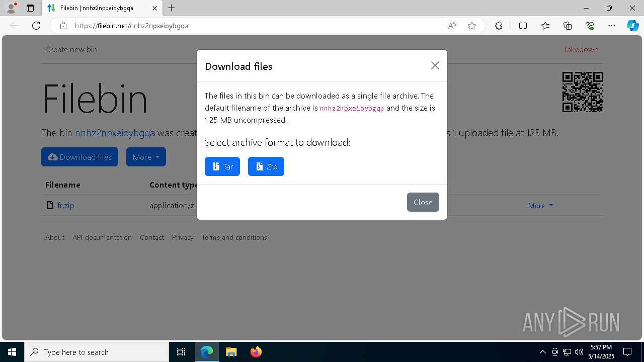Click the Download files button on the page
Image resolution: width=644 pixels, height=362 pixels.
click(79, 157)
